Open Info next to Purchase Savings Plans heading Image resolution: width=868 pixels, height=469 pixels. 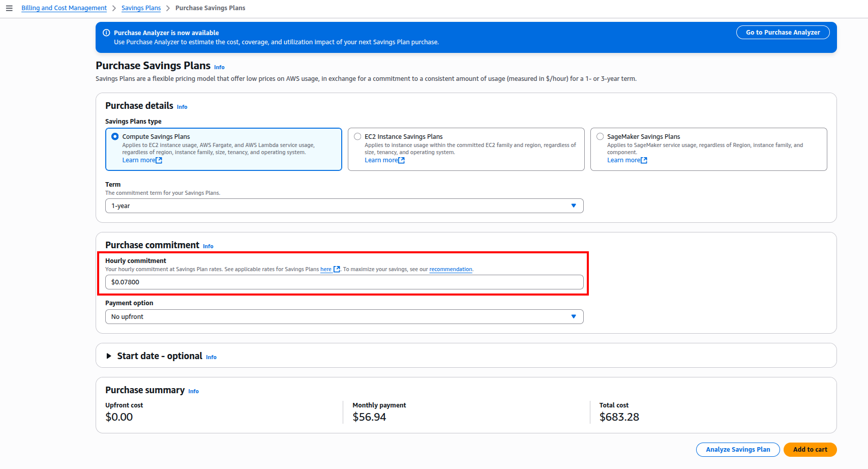click(219, 67)
